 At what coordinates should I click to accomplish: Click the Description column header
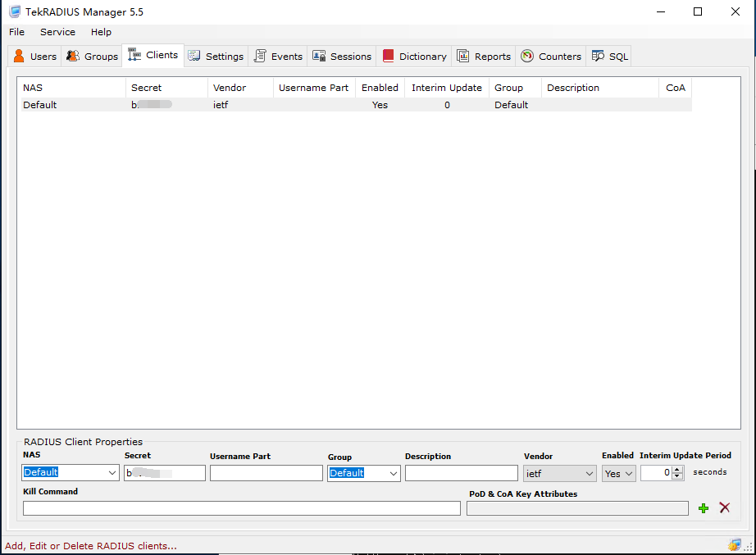pos(600,88)
